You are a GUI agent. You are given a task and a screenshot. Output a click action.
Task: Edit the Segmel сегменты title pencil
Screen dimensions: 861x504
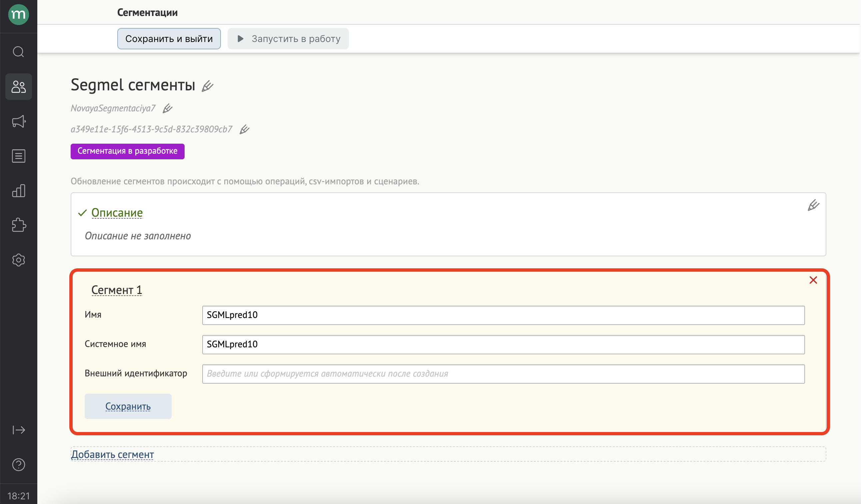[x=207, y=86]
